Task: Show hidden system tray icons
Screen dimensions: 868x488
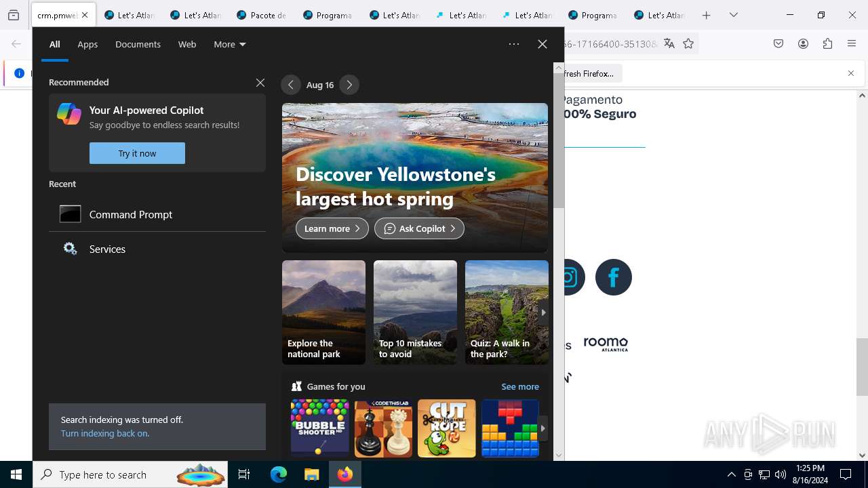Action: click(731, 474)
